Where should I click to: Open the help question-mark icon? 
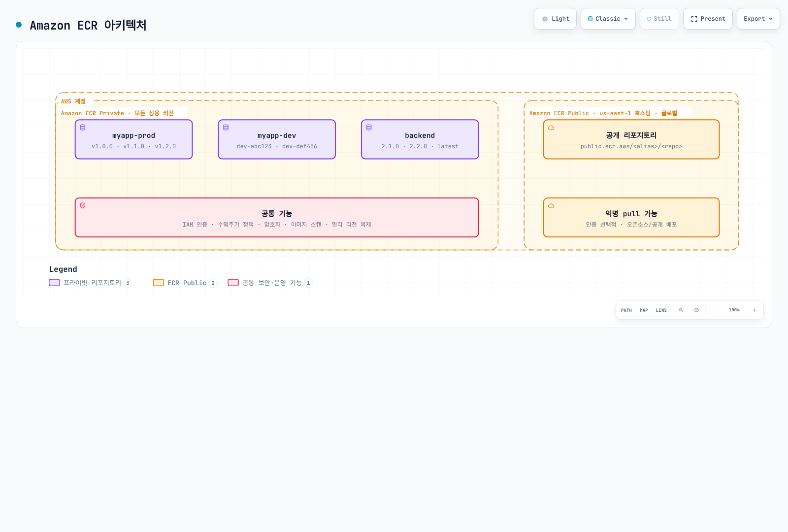click(696, 310)
